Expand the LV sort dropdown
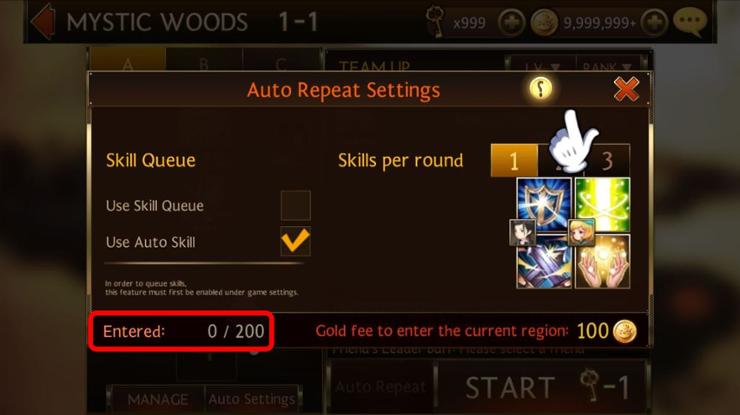This screenshot has width=740, height=415. pyautogui.click(x=541, y=66)
